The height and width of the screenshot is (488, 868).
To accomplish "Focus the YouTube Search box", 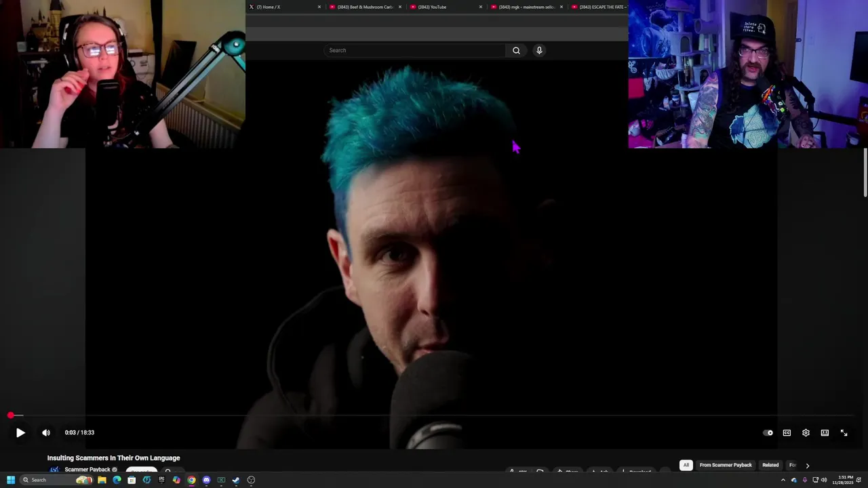I will (414, 50).
